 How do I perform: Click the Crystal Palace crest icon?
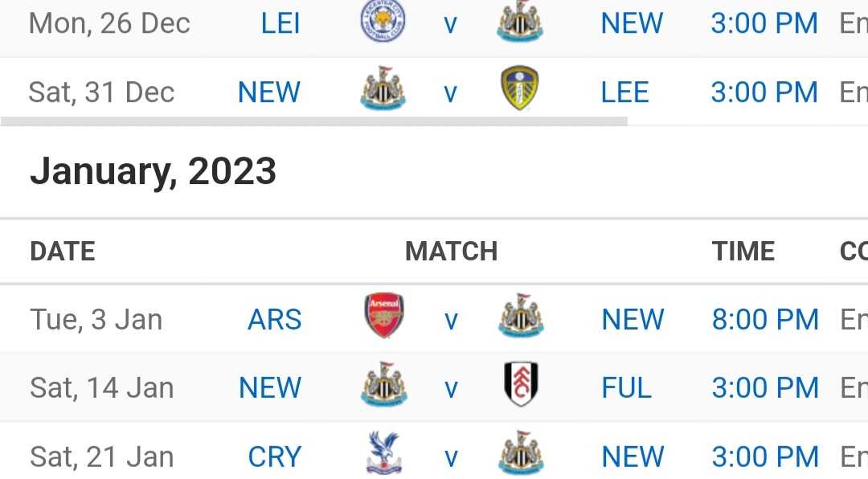point(384,453)
